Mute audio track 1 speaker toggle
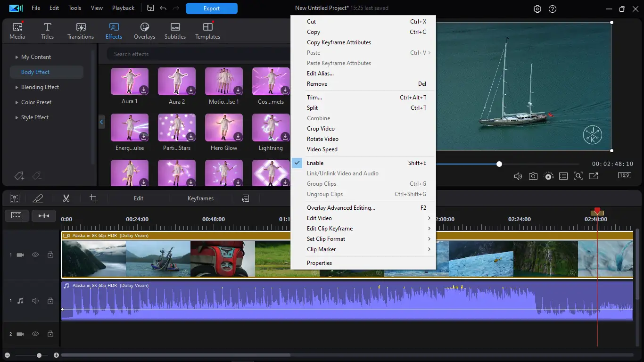This screenshot has width=644, height=362. (35, 301)
